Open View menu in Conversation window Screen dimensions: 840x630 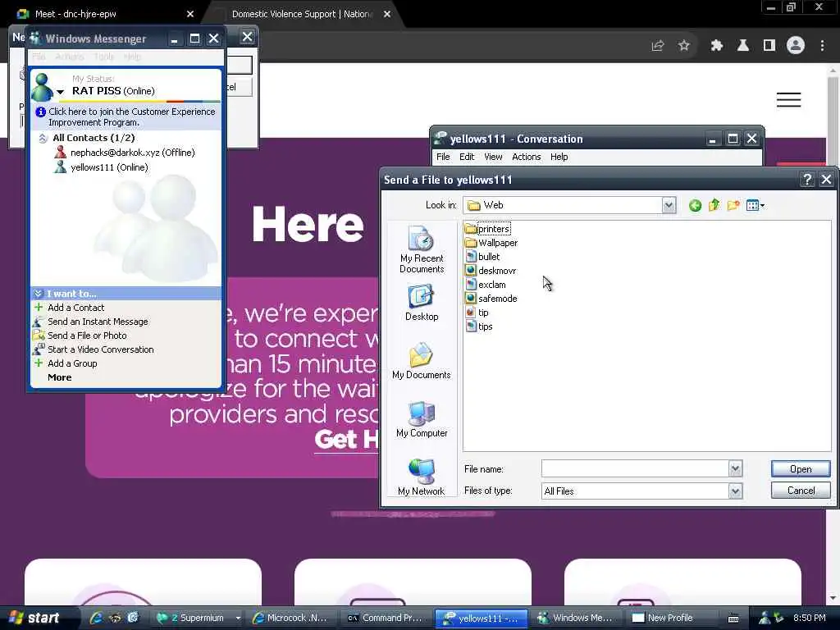coord(493,157)
